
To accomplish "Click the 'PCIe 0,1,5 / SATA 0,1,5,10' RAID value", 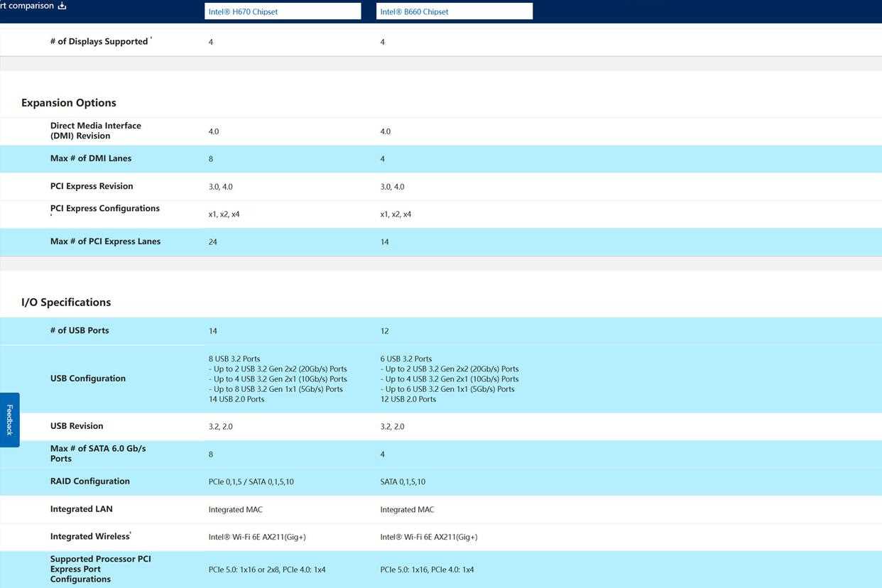I will pyautogui.click(x=251, y=481).
